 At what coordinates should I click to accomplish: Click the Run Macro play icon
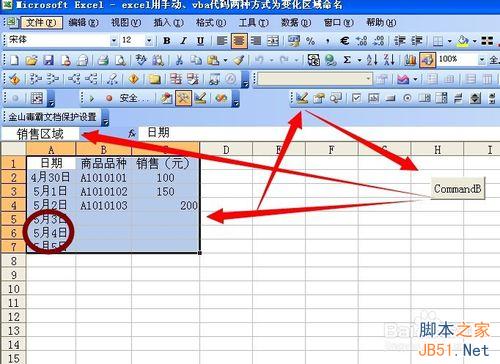92,98
